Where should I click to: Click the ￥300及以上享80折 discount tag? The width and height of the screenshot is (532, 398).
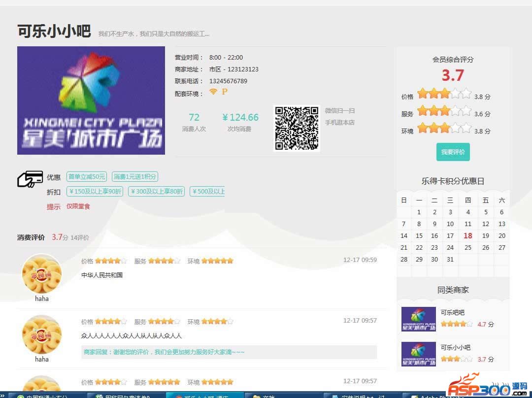click(156, 192)
